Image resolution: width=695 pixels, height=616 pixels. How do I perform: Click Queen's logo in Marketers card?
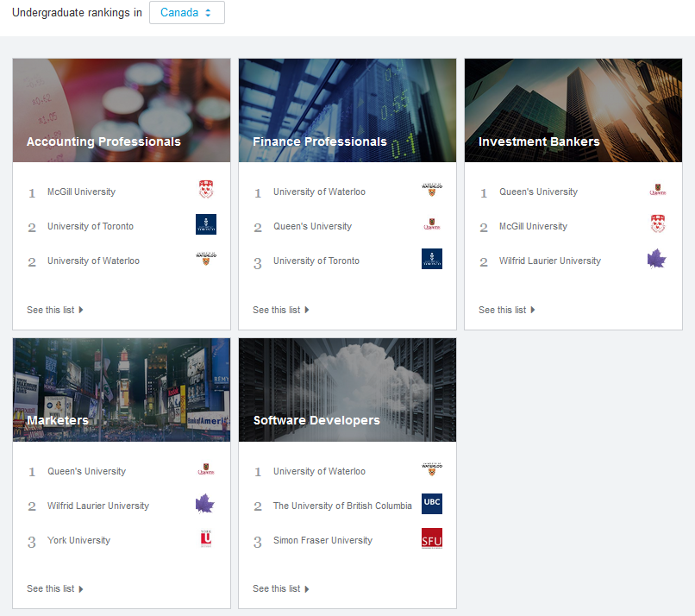pos(206,468)
